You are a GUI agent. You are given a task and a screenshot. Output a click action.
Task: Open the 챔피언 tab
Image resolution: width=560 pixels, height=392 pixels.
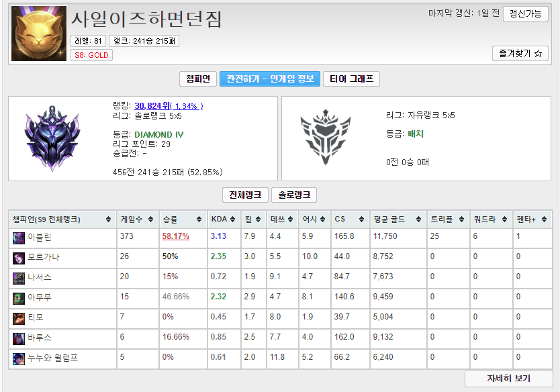pyautogui.click(x=198, y=79)
